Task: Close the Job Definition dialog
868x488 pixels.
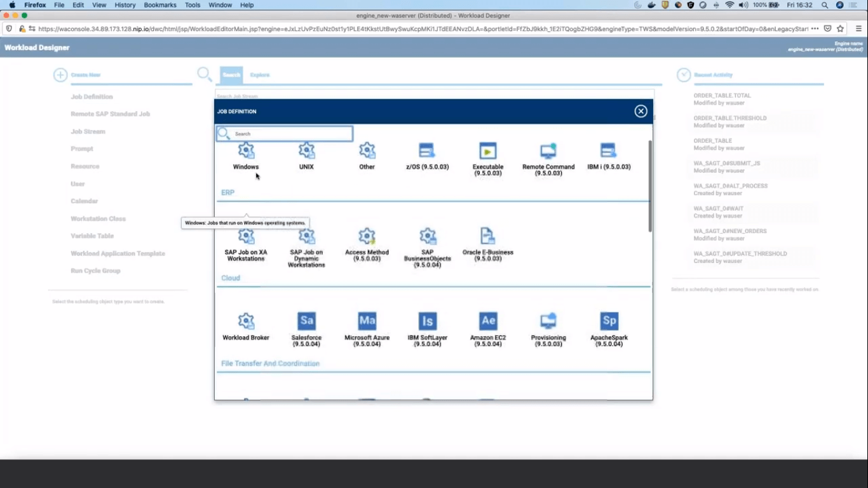Action: coord(641,111)
